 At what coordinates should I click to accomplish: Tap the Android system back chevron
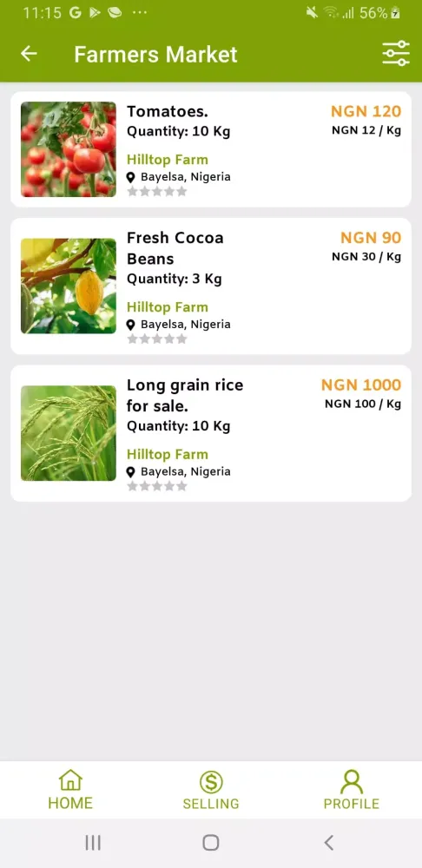click(x=329, y=843)
